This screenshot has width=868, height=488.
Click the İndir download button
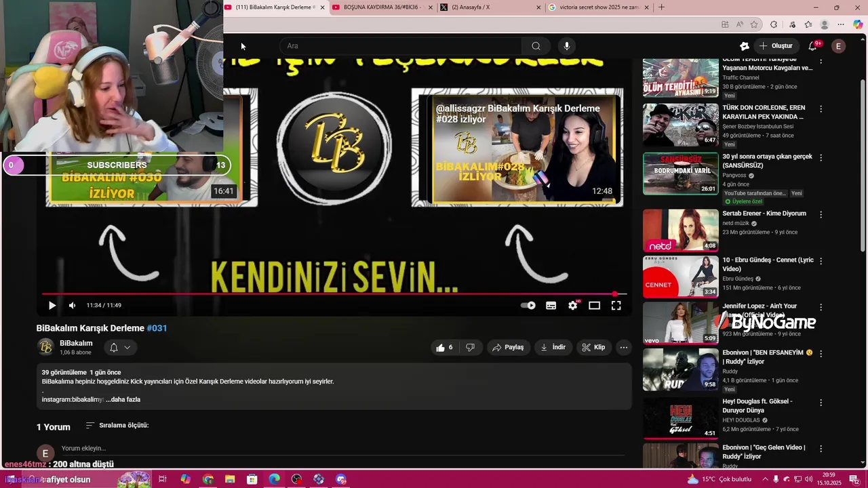tap(553, 348)
